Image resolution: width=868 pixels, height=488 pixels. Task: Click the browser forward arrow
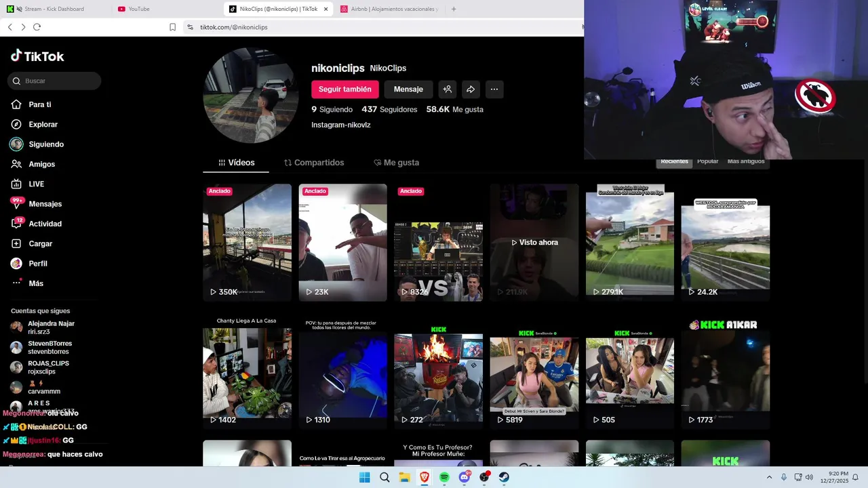[23, 27]
